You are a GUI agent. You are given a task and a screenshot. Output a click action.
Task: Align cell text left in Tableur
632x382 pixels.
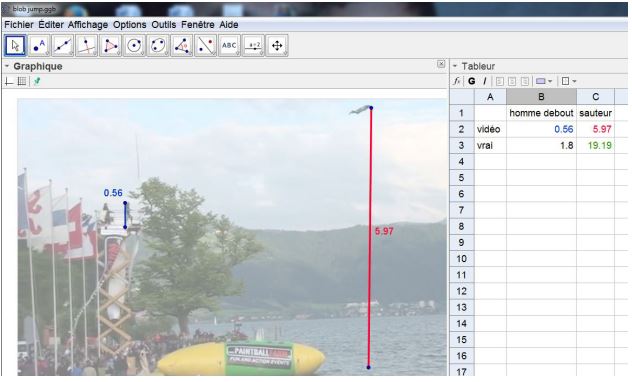(500, 81)
